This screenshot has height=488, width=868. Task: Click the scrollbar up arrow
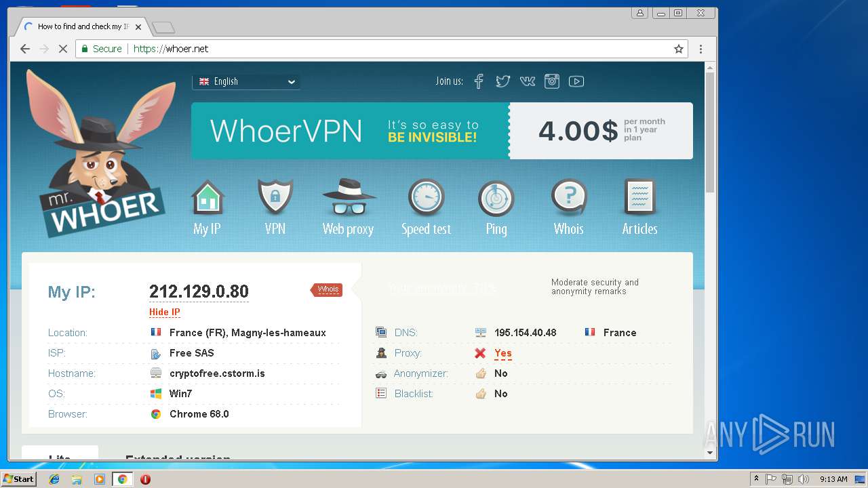tap(710, 67)
